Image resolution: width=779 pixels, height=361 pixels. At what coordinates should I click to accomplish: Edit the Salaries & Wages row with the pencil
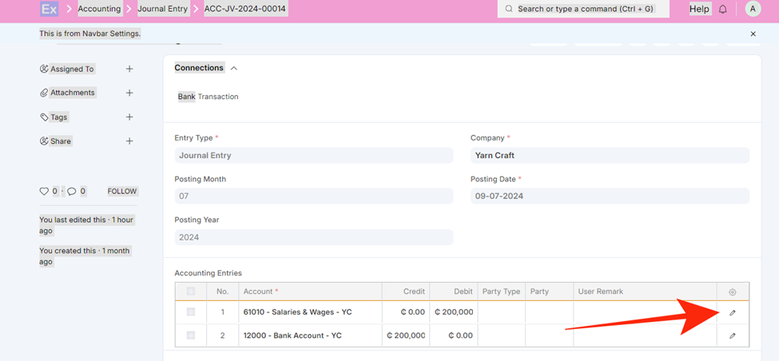coord(732,312)
